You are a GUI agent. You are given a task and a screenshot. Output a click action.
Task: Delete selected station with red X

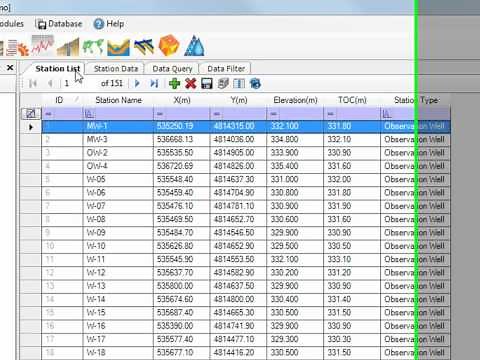pos(190,83)
